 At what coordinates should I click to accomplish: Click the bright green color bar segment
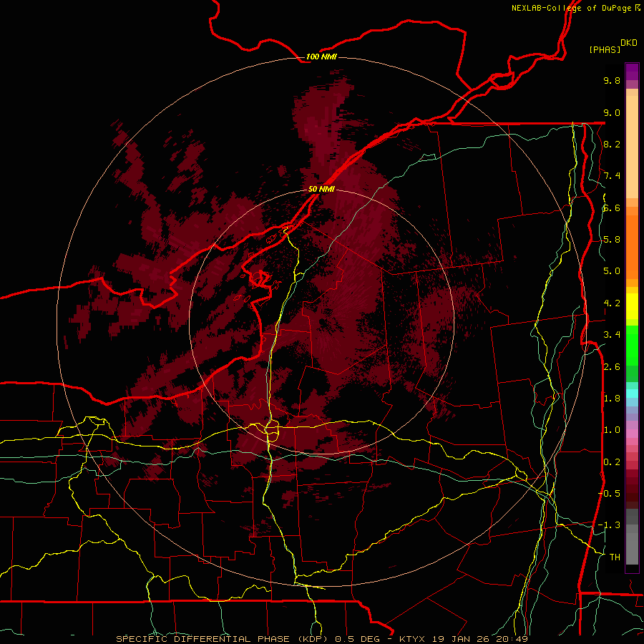632,346
